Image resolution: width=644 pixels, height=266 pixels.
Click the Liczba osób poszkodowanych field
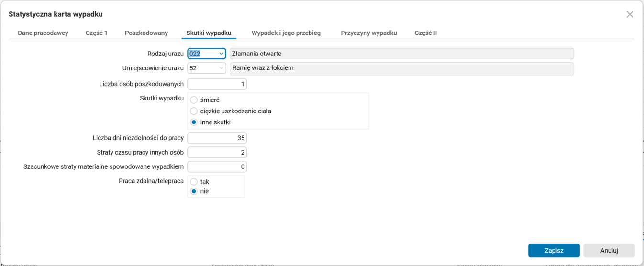[x=217, y=84]
